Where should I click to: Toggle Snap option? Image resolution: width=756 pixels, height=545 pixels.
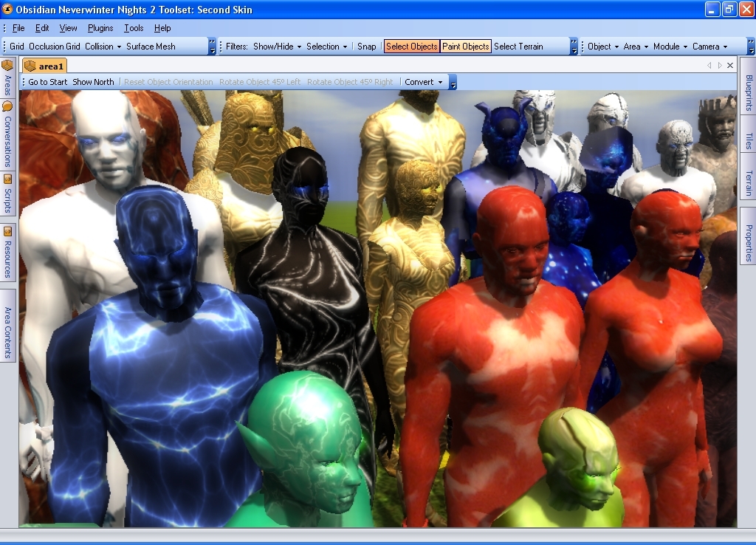tap(366, 47)
